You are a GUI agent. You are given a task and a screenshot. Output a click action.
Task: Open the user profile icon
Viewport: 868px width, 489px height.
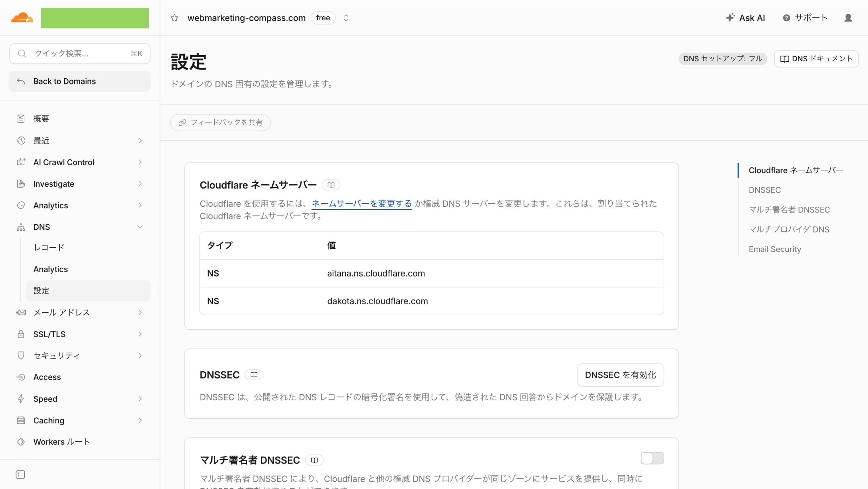[848, 18]
